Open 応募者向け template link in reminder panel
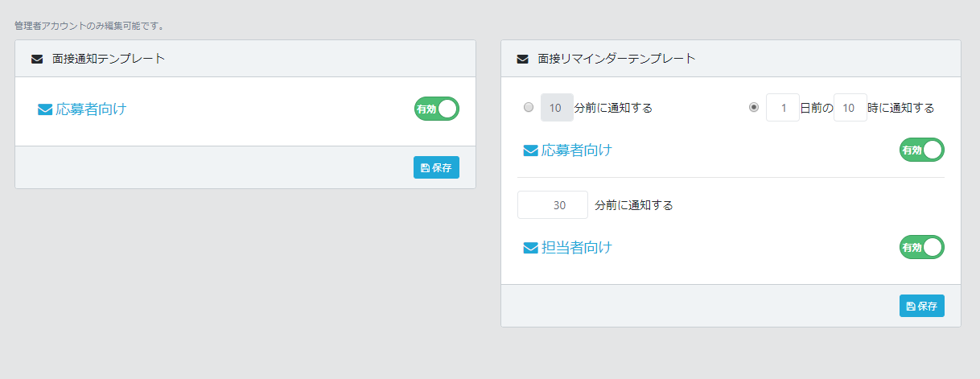Viewport: 980px width, 379px height. click(576, 150)
